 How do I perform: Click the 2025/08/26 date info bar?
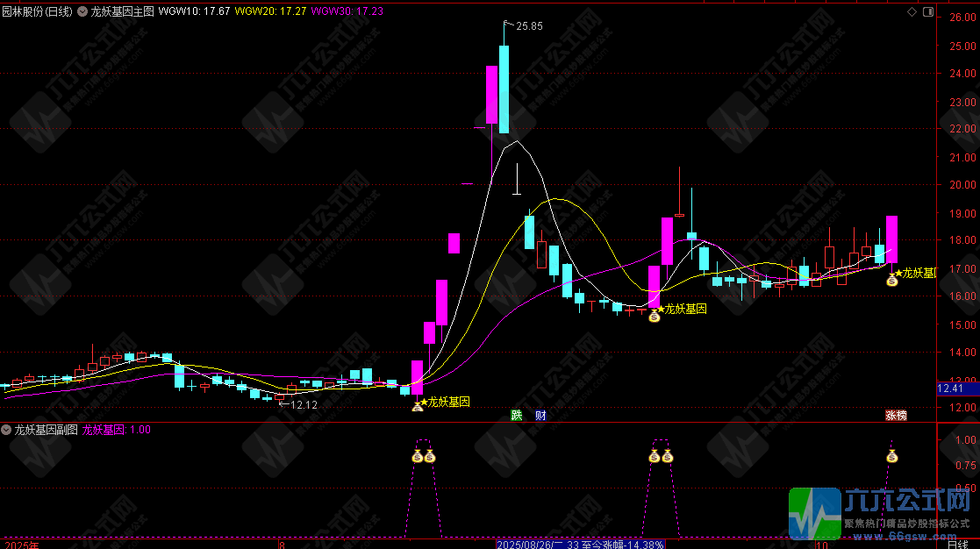coord(579,544)
